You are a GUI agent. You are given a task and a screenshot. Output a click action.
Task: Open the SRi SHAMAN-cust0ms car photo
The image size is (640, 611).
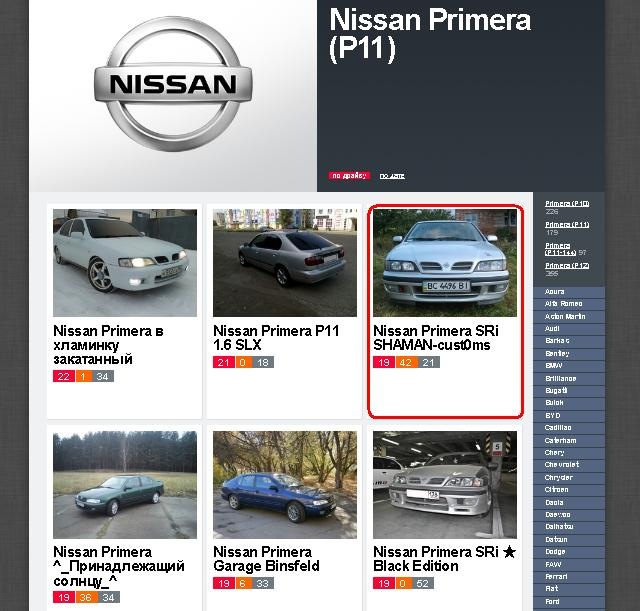pos(445,263)
